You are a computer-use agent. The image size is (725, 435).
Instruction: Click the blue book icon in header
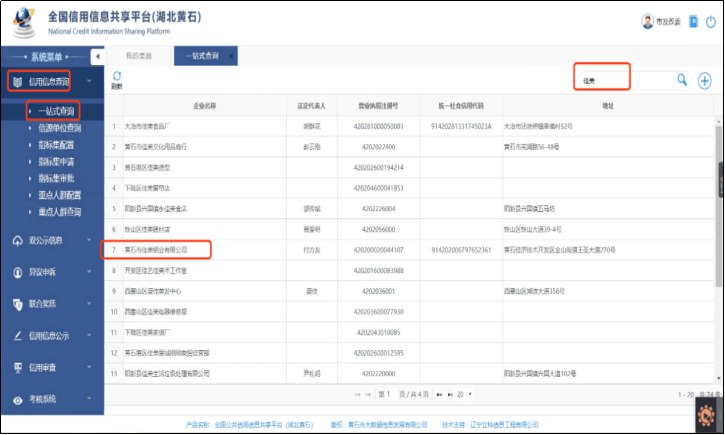click(x=693, y=21)
